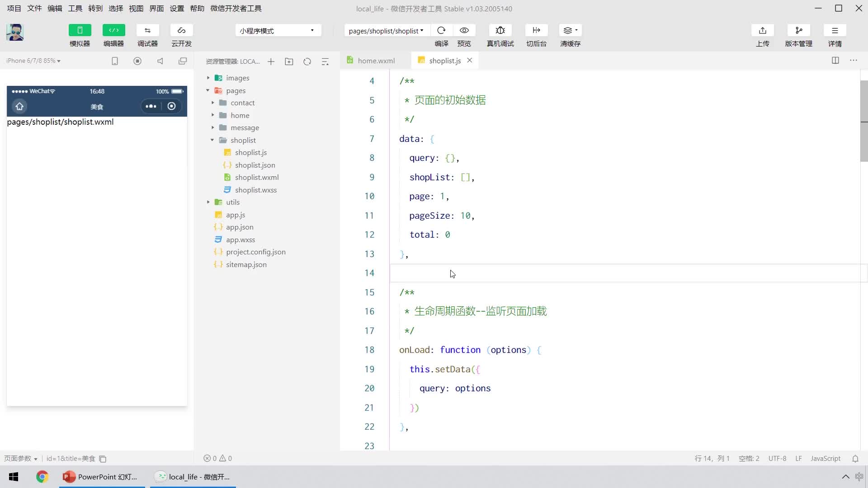Open the clear cache dropdown
Viewport: 868px width, 488px height.
pyautogui.click(x=570, y=30)
